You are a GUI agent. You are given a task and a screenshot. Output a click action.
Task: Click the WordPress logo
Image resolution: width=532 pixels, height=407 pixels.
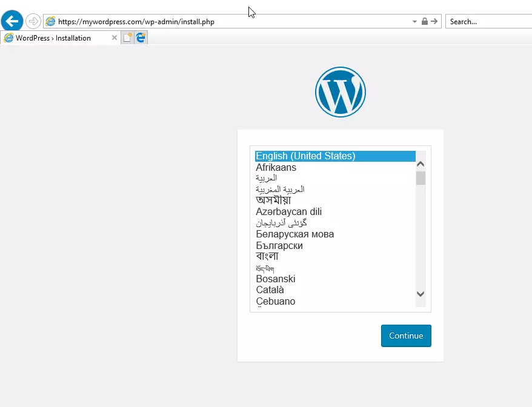341,92
